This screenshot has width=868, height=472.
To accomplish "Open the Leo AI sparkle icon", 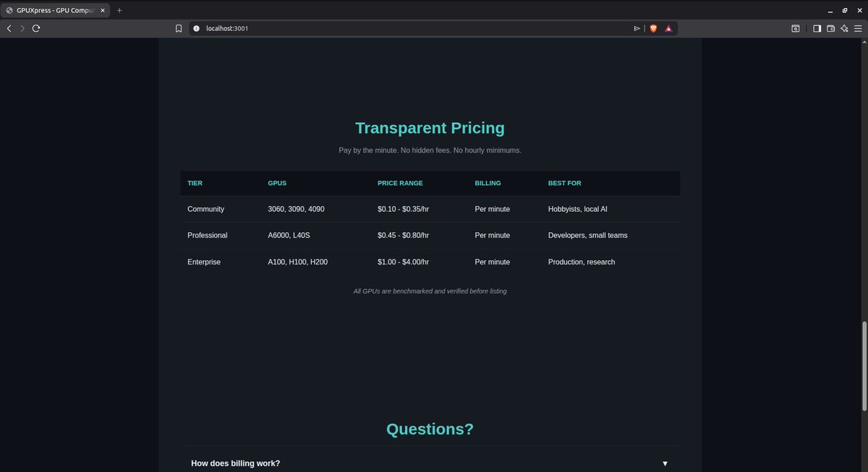I will (844, 28).
